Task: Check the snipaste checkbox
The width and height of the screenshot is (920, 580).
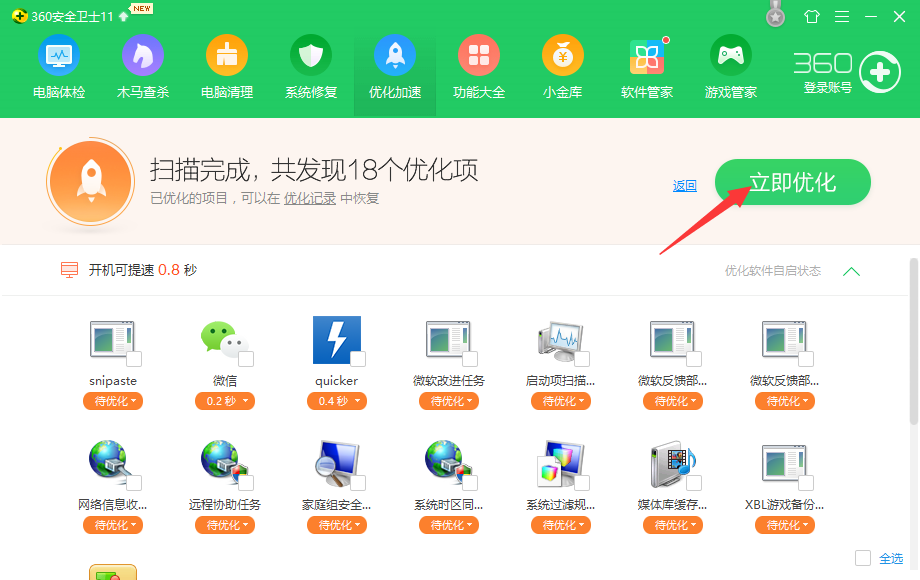Action: pyautogui.click(x=134, y=359)
